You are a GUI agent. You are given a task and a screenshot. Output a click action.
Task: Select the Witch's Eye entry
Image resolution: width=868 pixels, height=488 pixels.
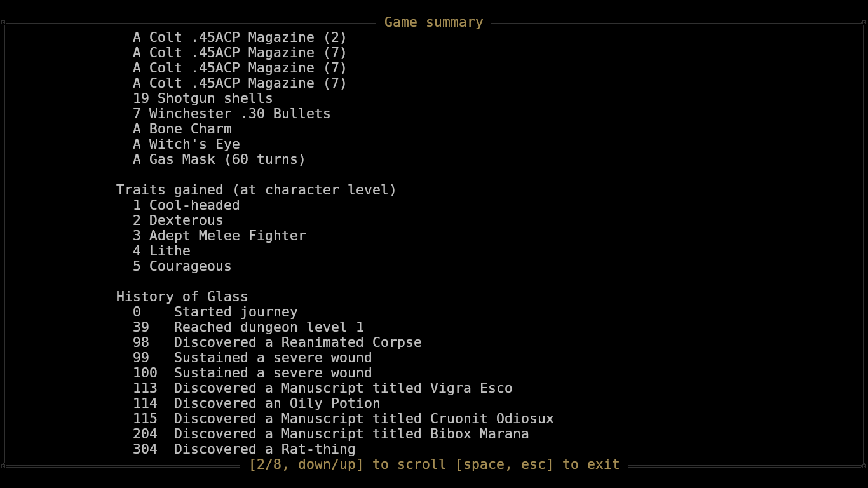186,144
